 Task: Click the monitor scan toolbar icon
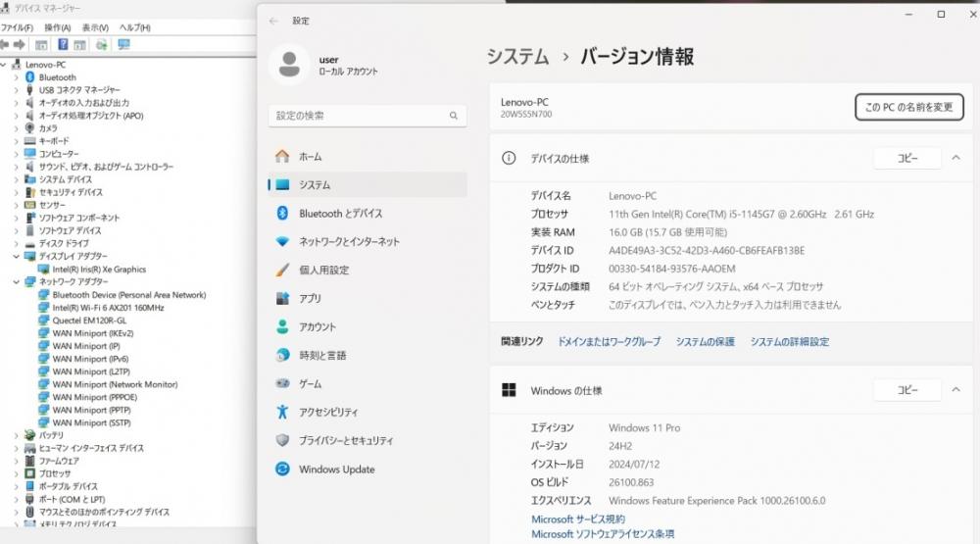(x=123, y=44)
